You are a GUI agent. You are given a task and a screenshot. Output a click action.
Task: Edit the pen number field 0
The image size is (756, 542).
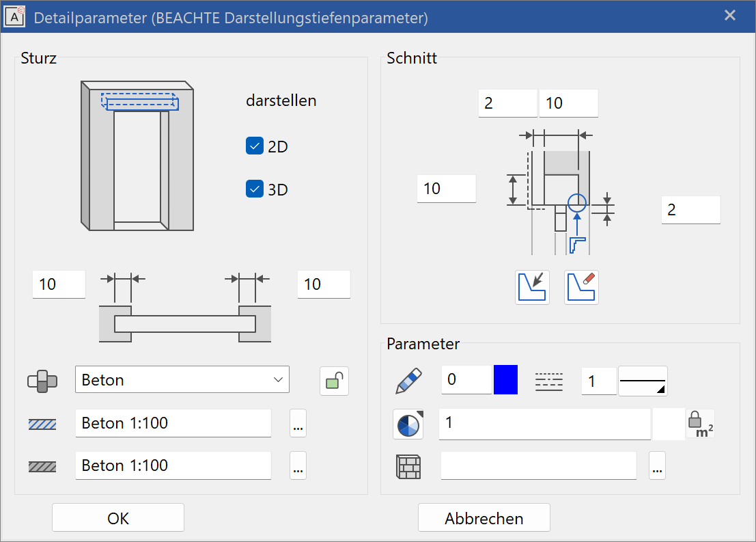pyautogui.click(x=466, y=380)
